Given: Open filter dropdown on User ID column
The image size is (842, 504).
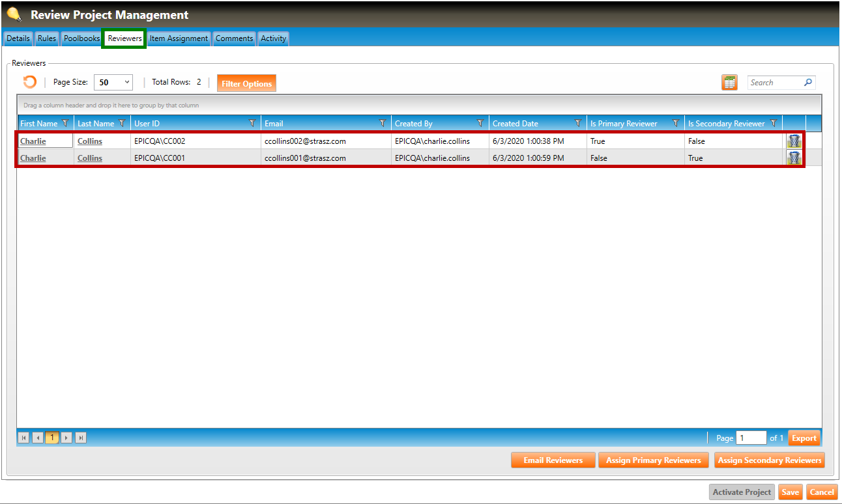Looking at the screenshot, I should coord(252,124).
